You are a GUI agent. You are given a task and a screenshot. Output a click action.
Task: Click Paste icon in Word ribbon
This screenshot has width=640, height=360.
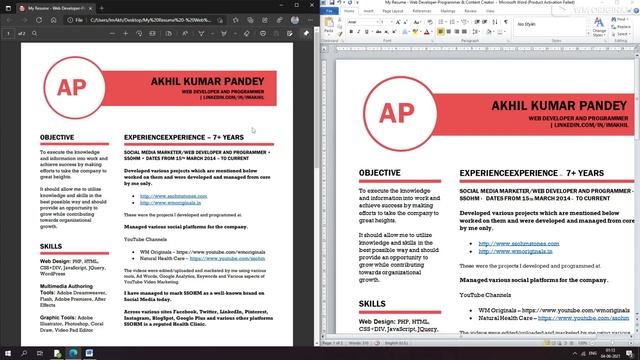(x=329, y=25)
